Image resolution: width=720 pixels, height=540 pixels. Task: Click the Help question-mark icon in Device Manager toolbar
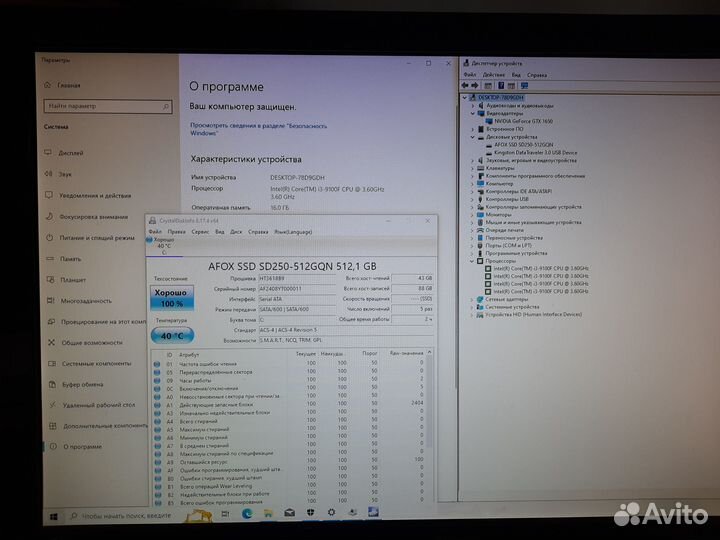point(501,85)
